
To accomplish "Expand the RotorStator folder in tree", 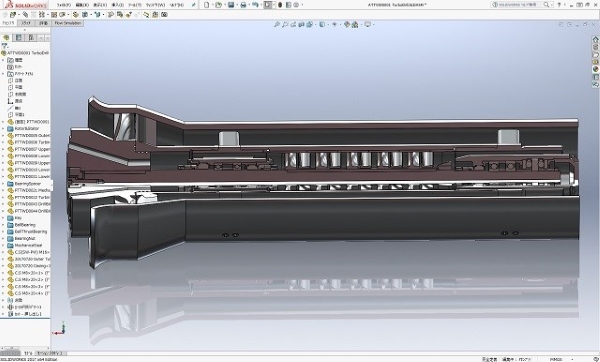I will [x=3, y=129].
